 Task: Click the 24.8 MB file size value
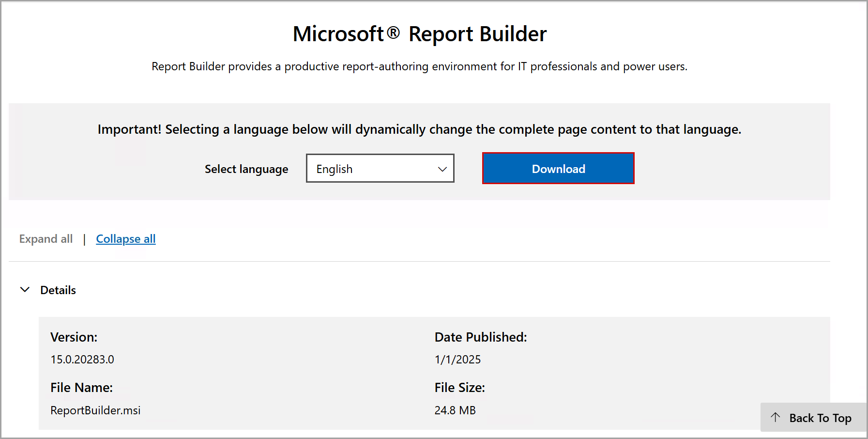[x=455, y=410]
